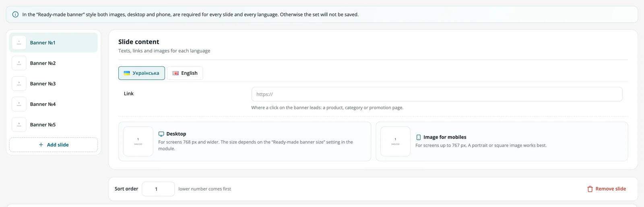Focus the Sort order number field
644x207 pixels.
click(158, 189)
